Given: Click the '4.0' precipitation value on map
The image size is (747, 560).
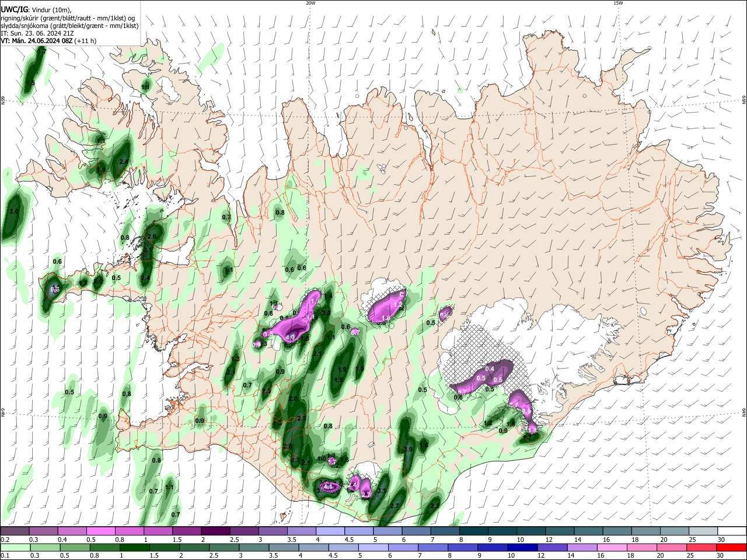Looking at the screenshot, I should tap(290, 337).
